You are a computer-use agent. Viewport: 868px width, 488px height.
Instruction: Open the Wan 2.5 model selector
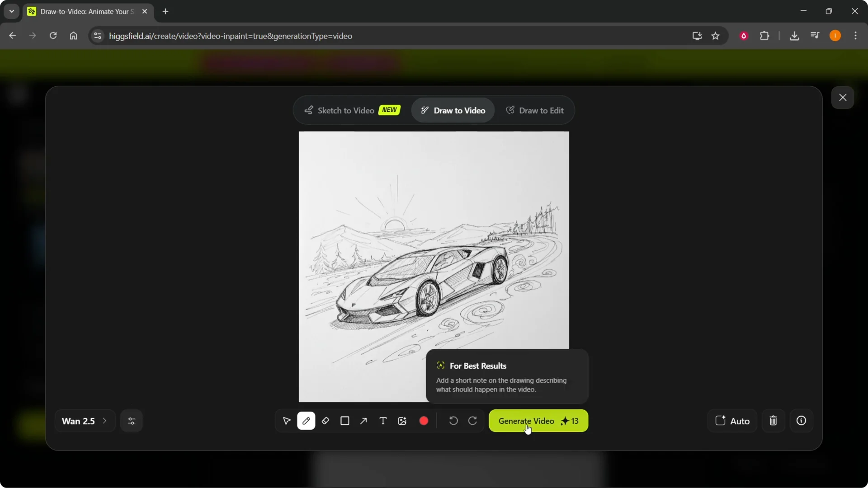click(84, 421)
